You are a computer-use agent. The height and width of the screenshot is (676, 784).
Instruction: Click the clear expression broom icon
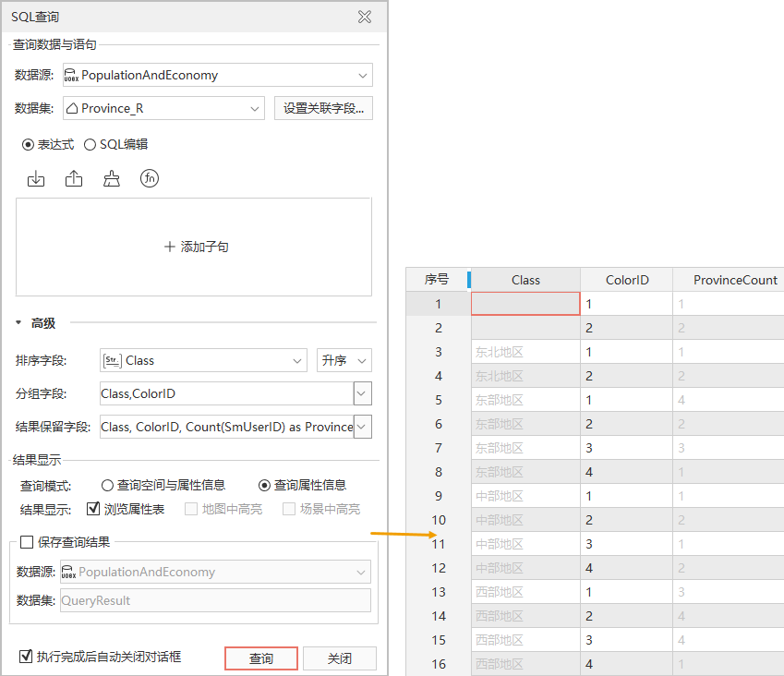tap(112, 179)
